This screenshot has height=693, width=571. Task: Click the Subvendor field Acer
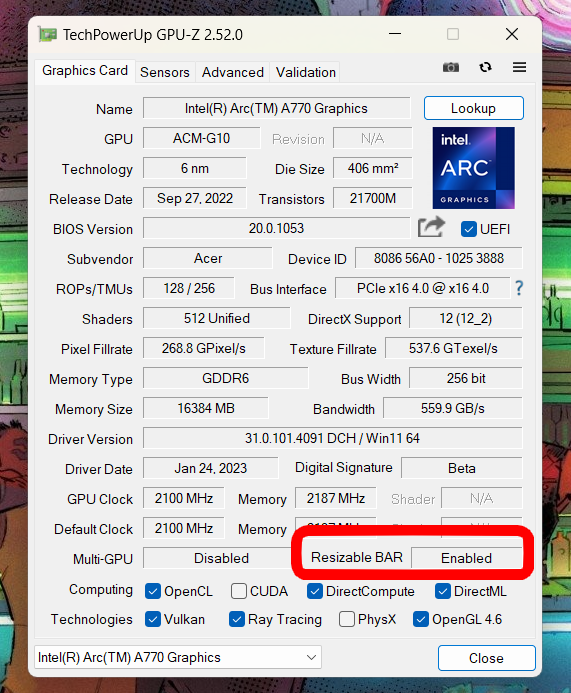point(208,259)
